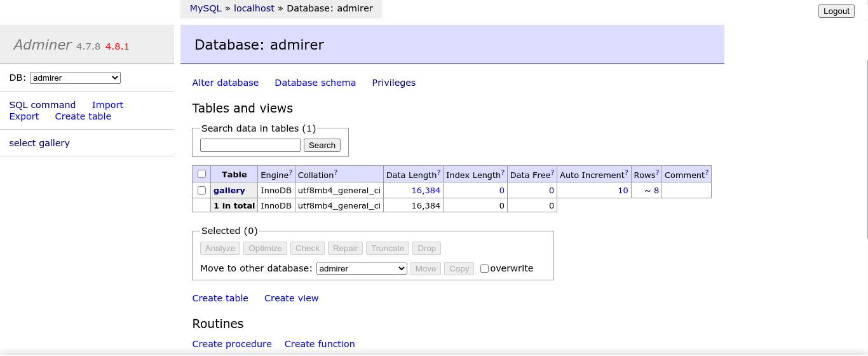Click the help mark beside Data Length
Screen dimensions: 868x356
(438, 172)
